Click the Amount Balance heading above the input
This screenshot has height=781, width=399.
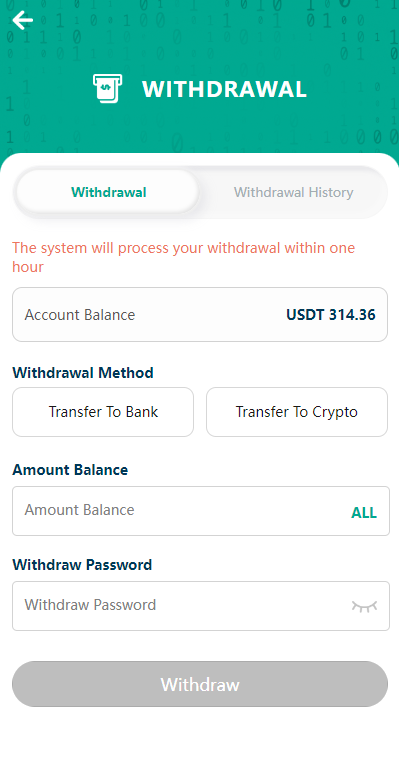[70, 470]
